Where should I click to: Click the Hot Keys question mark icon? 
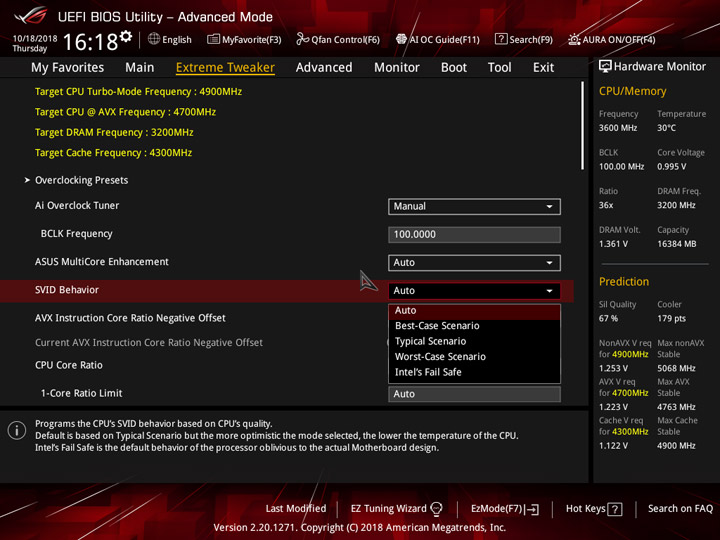tap(615, 509)
